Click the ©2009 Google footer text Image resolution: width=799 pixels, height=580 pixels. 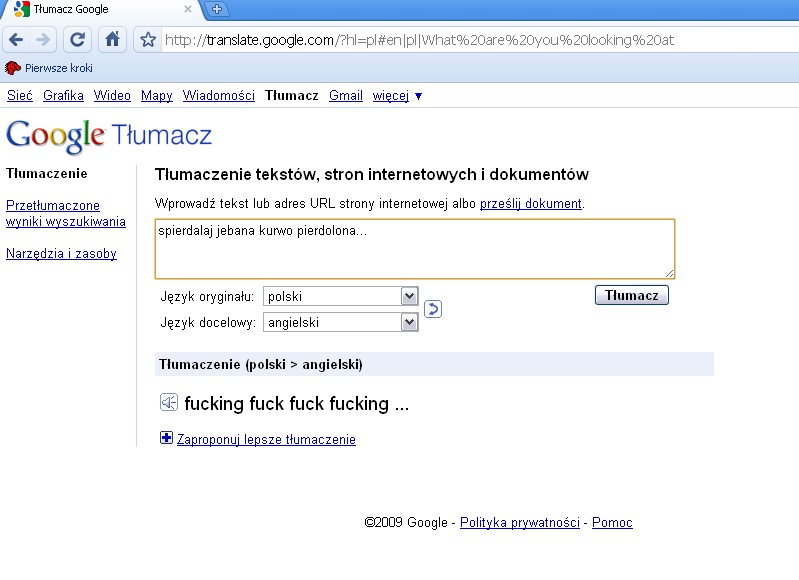[x=406, y=522]
